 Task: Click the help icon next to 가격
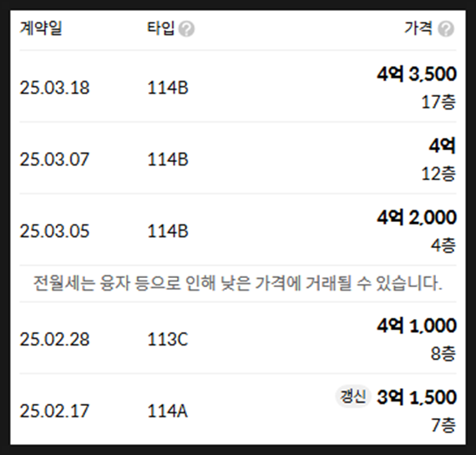click(446, 29)
